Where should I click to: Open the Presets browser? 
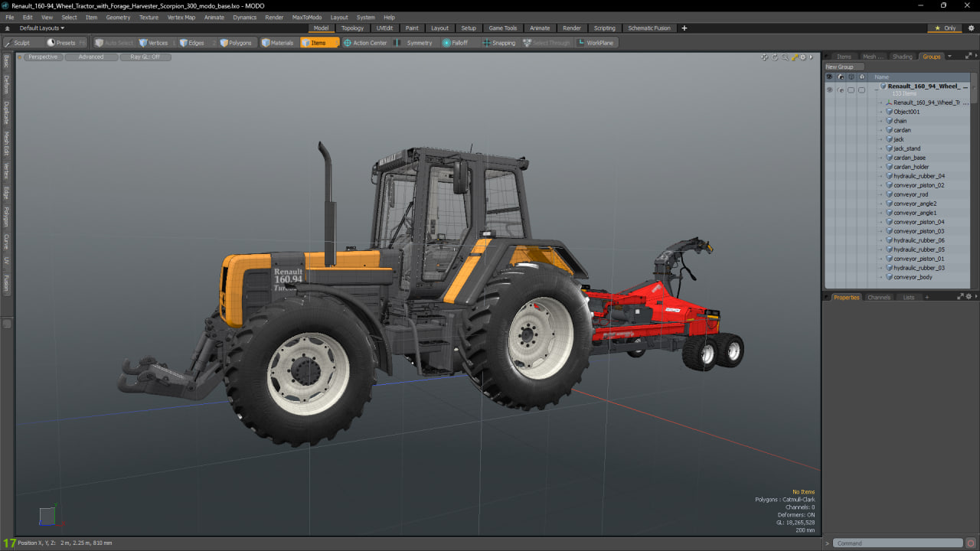pyautogui.click(x=66, y=43)
